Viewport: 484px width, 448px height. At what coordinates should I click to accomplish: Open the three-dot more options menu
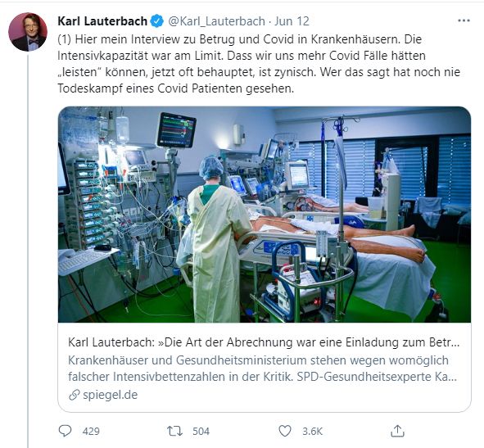[x=464, y=20]
